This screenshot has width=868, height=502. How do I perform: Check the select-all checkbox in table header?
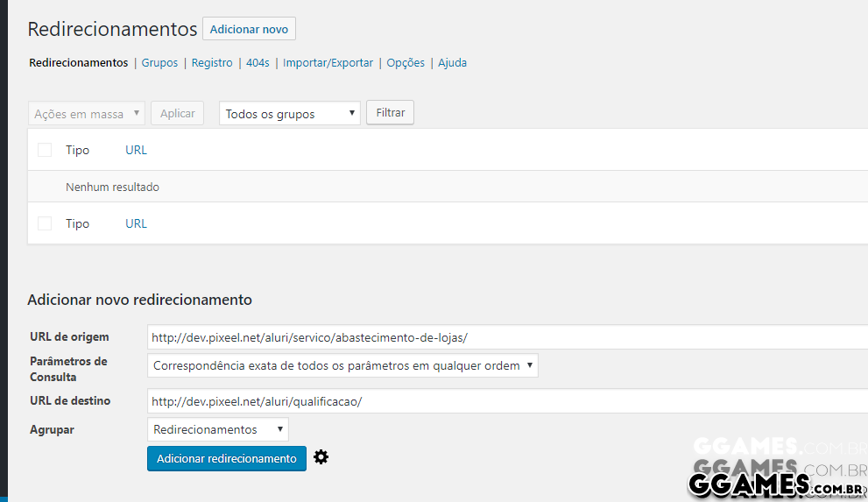coord(45,151)
